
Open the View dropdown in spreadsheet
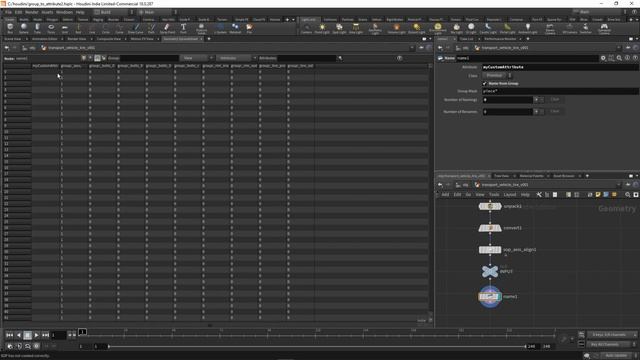[197, 58]
